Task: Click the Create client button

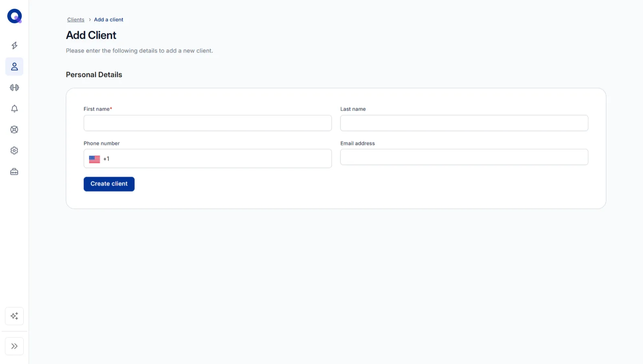Action: 109,184
